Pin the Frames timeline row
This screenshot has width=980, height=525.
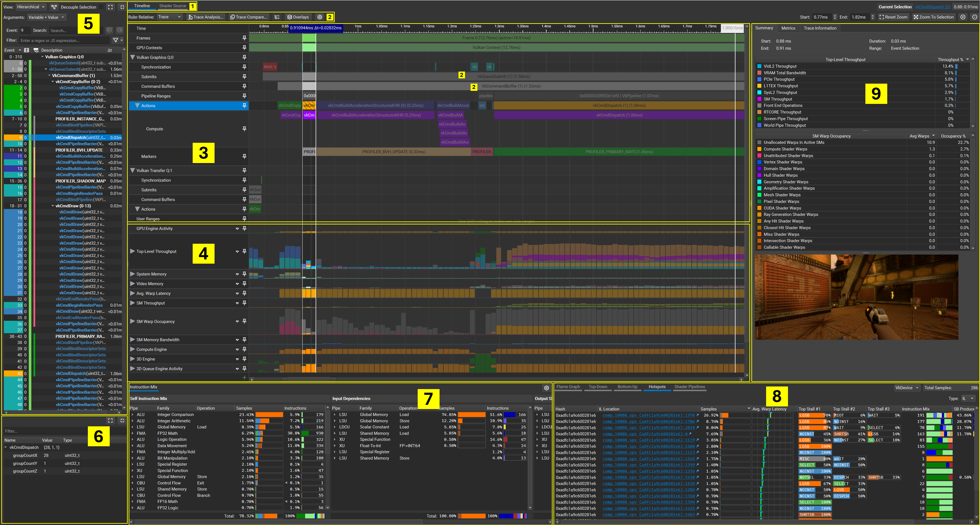click(244, 38)
